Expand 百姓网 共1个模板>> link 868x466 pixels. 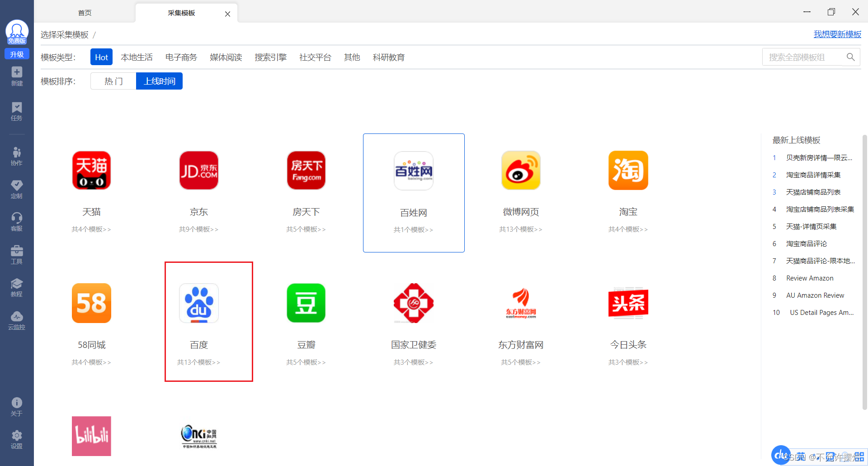coord(414,230)
